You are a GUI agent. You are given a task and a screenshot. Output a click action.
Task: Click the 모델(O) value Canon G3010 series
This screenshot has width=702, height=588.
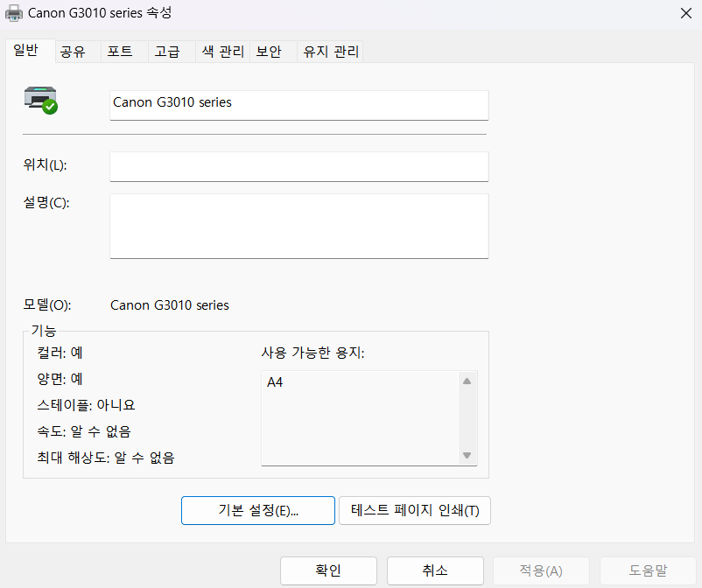coord(170,305)
